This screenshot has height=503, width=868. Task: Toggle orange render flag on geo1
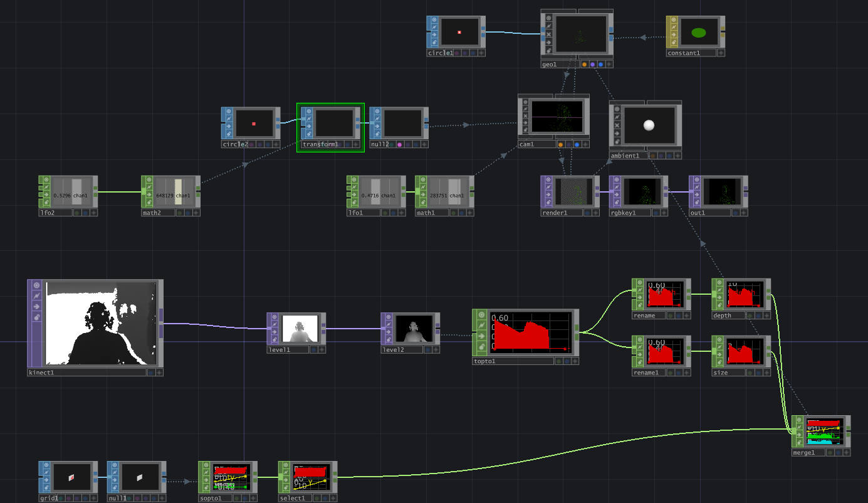click(584, 64)
